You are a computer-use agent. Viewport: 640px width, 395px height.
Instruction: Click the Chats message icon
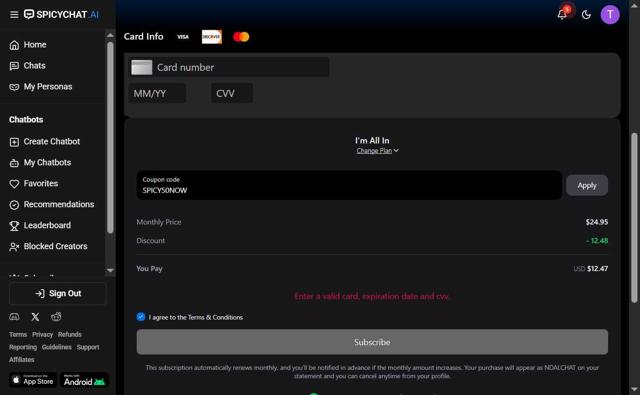point(14,66)
